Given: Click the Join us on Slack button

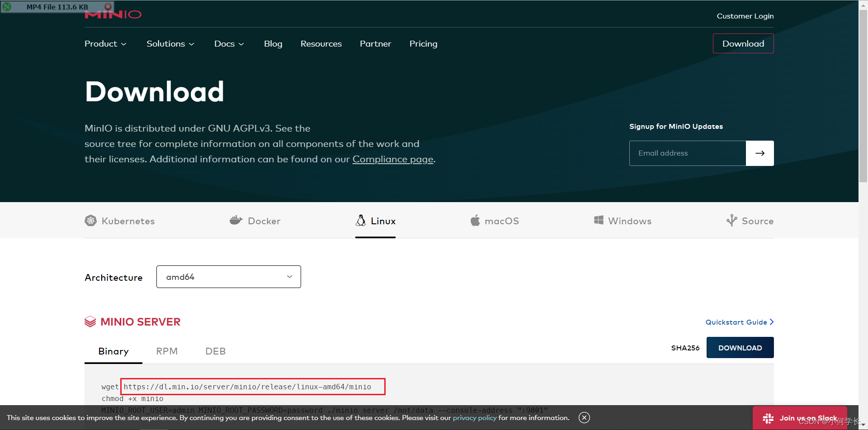Looking at the screenshot, I should point(800,418).
